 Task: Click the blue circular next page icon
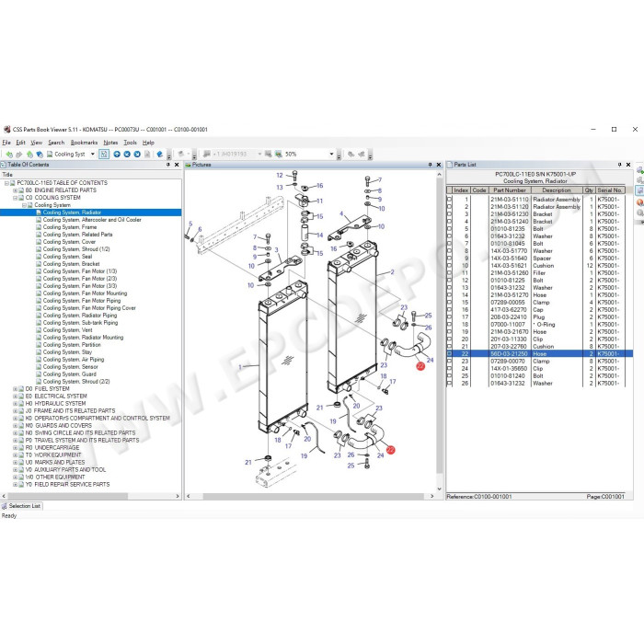pyautogui.click(x=137, y=155)
